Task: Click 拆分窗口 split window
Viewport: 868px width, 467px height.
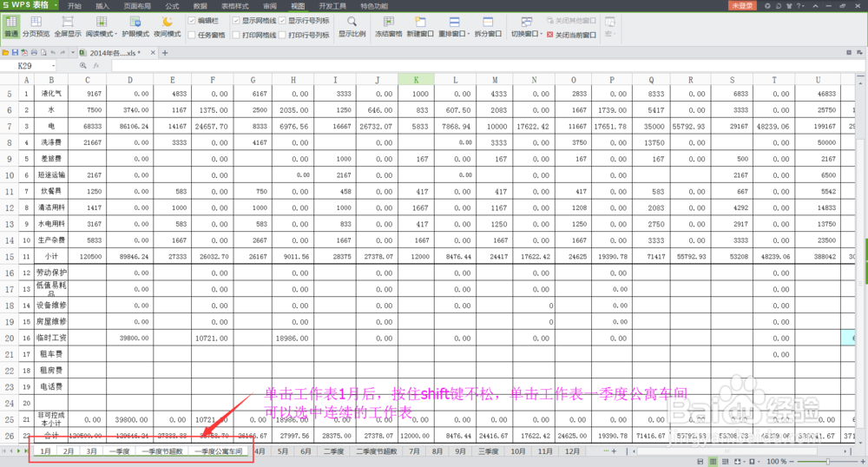Action: click(488, 27)
